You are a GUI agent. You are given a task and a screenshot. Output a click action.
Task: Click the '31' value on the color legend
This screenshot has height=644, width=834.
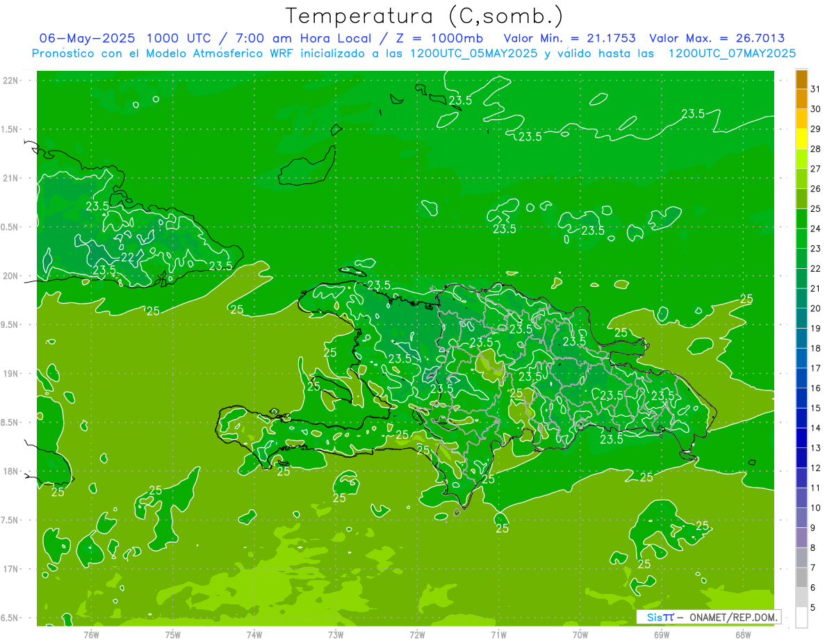click(x=816, y=89)
